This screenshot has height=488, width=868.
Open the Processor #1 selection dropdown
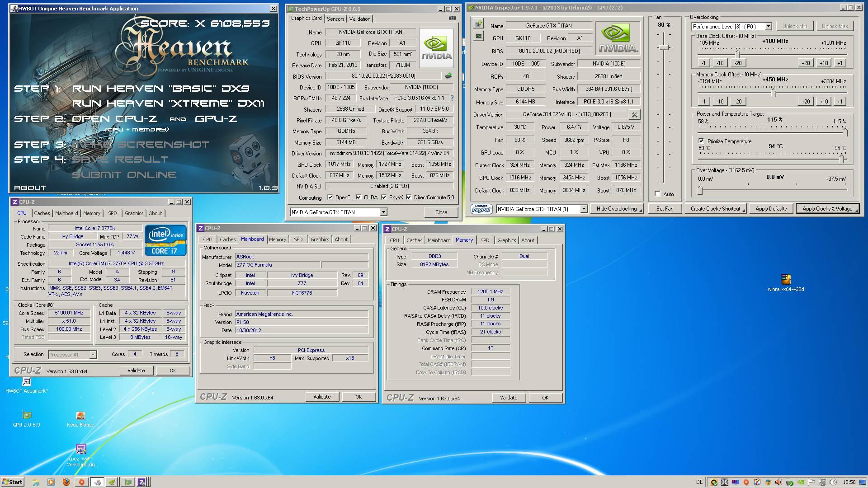click(93, 355)
